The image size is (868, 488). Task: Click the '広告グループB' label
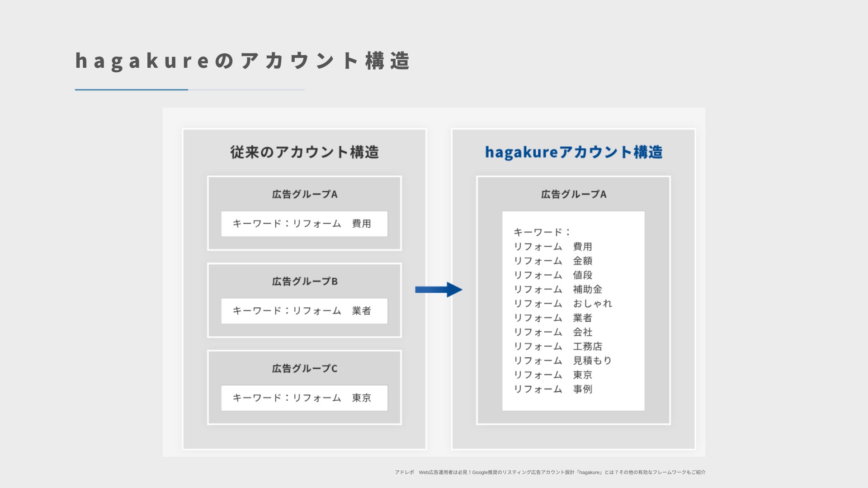[304, 282]
